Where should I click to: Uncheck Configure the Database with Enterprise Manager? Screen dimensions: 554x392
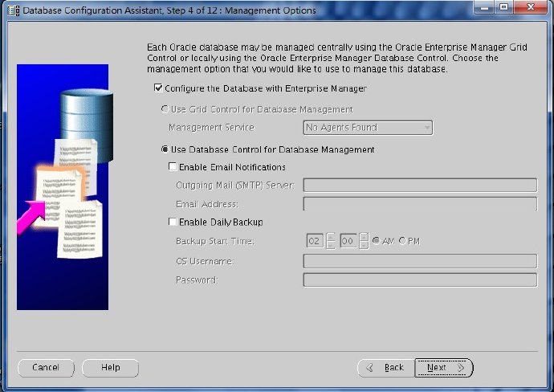pyautogui.click(x=158, y=88)
